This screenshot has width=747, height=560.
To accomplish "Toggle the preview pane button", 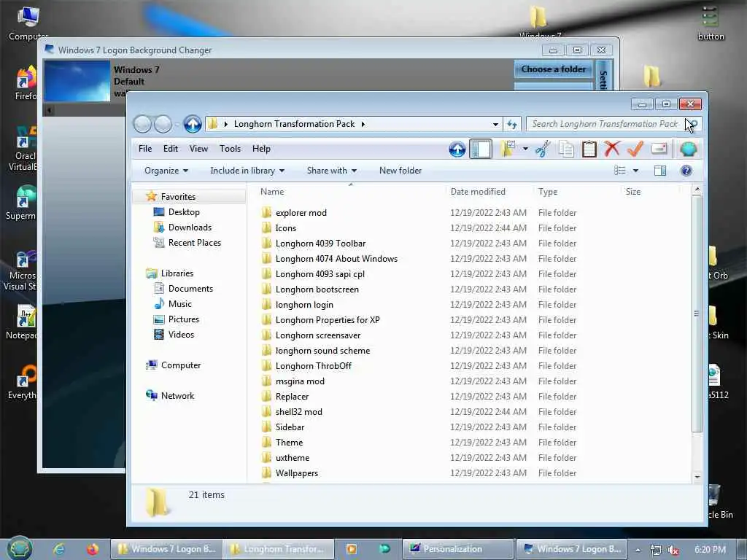I will (x=659, y=171).
